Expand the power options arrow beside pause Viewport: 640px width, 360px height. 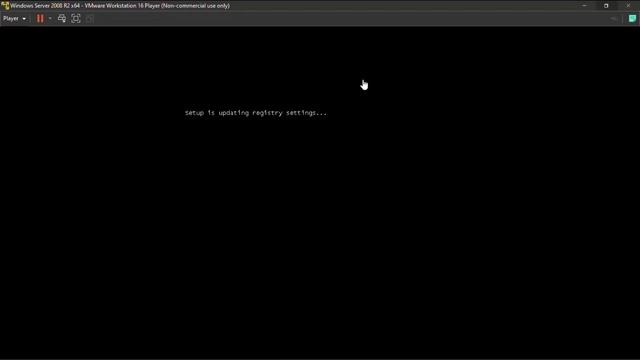tap(50, 18)
